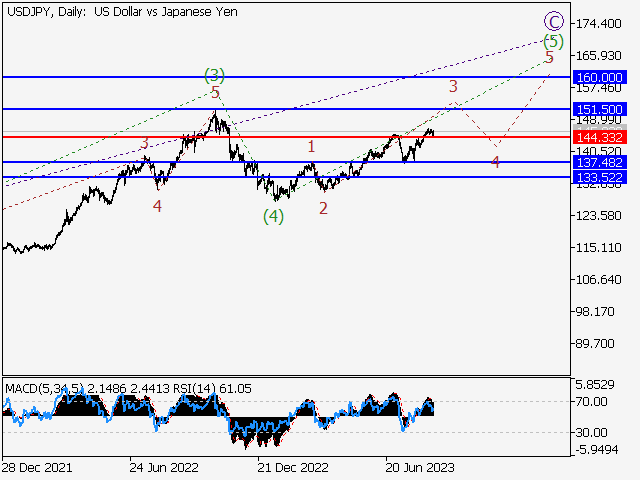Select the red wave label 1
640x480 pixels.
(311, 146)
